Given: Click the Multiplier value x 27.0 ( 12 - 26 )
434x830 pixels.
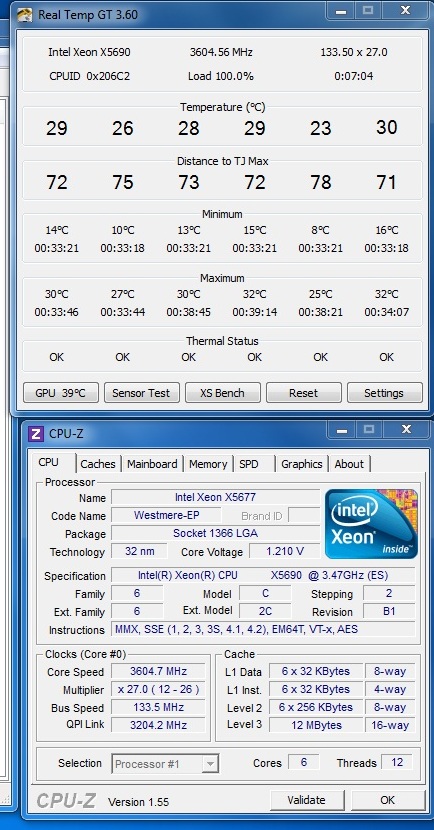Looking at the screenshot, I should click(158, 689).
